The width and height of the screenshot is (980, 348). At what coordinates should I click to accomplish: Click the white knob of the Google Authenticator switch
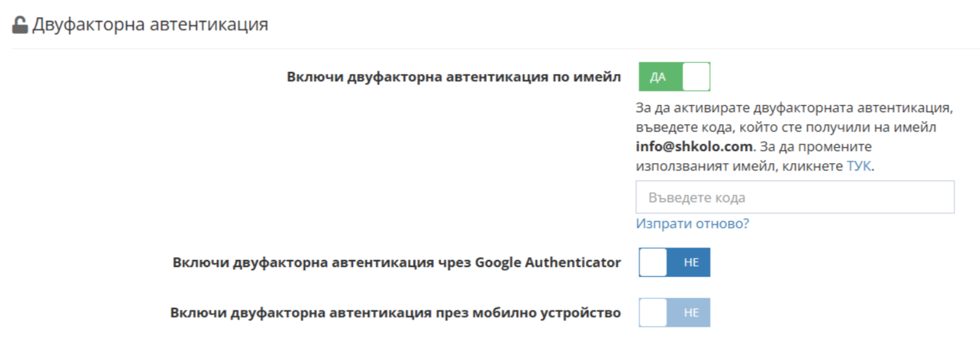click(653, 262)
